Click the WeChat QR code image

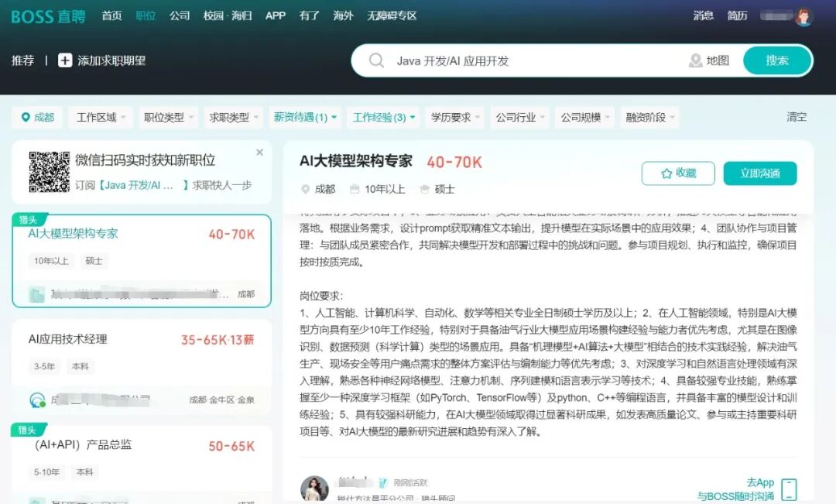(x=49, y=172)
